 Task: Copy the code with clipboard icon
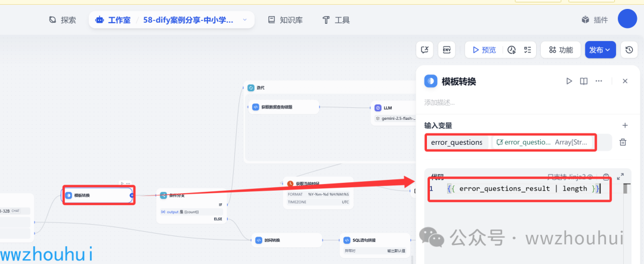(x=606, y=177)
